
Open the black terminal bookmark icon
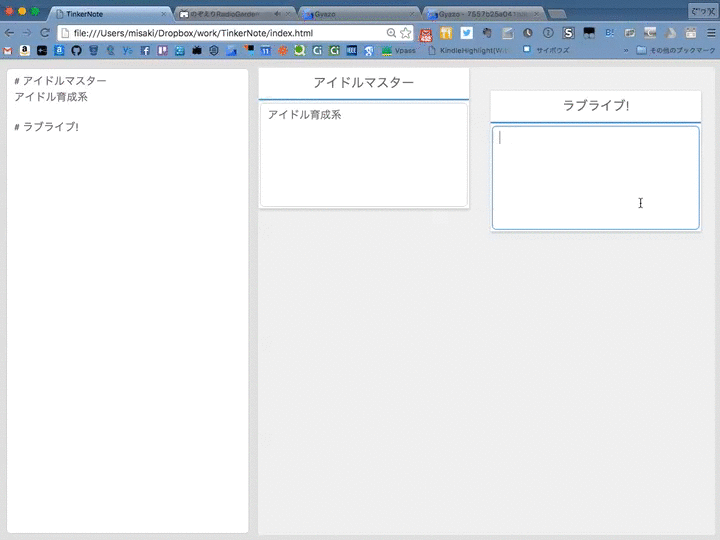pos(42,51)
